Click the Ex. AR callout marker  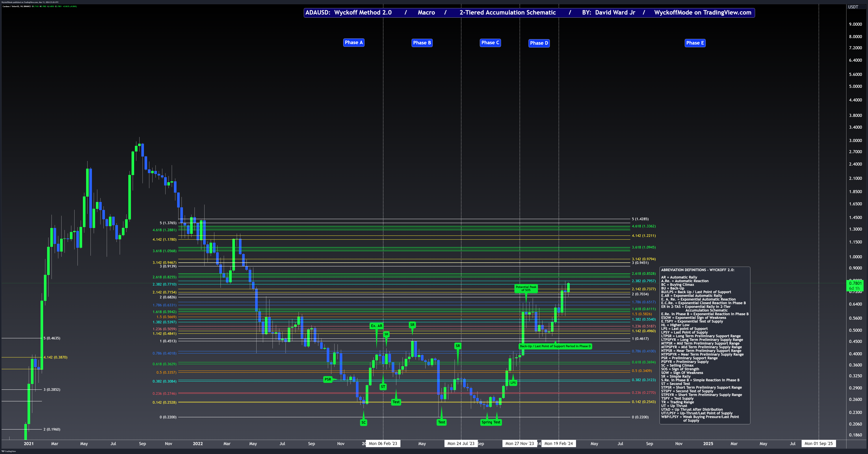[376, 326]
